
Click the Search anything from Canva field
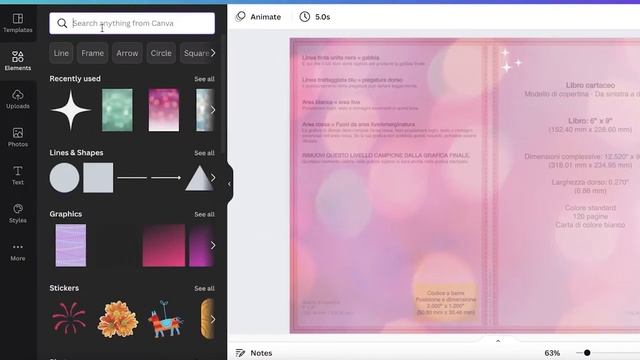click(x=132, y=23)
